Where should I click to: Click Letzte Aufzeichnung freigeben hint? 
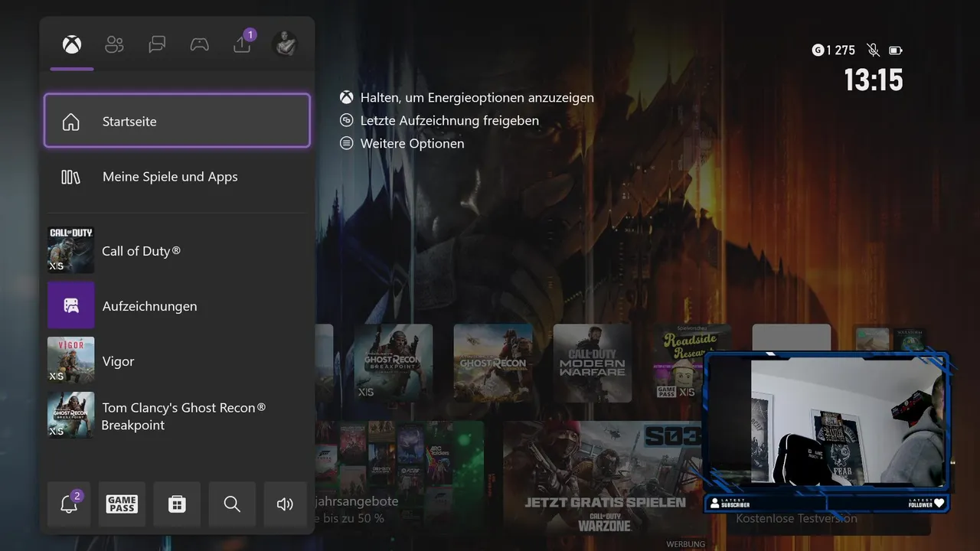pos(449,121)
